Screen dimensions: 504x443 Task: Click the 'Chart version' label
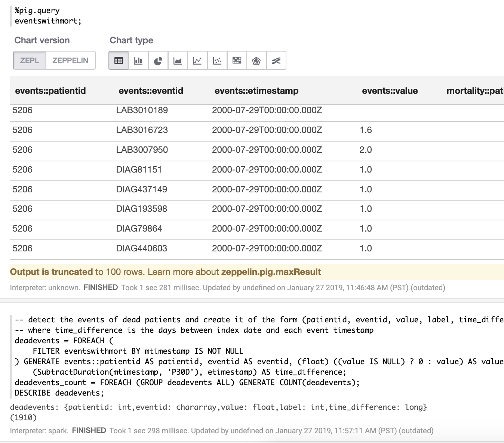(x=42, y=40)
